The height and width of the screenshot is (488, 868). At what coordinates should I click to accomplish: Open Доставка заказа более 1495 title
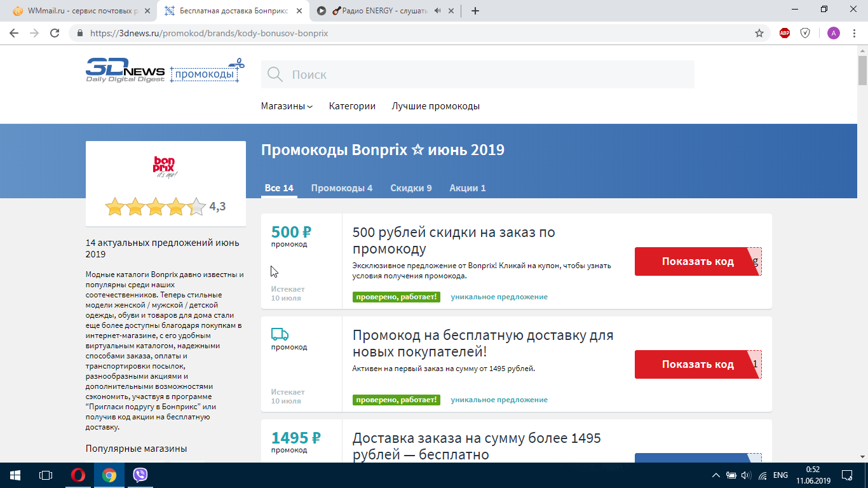pyautogui.click(x=477, y=446)
